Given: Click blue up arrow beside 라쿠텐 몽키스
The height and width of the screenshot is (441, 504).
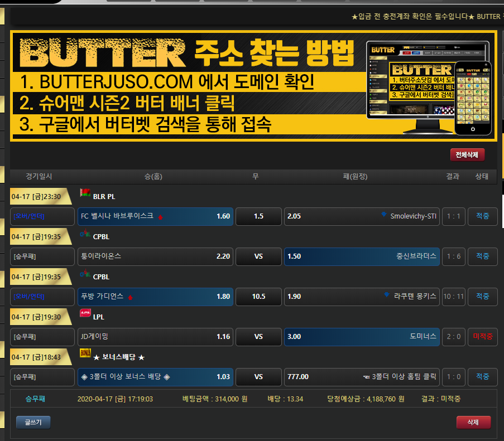Looking at the screenshot, I should [387, 296].
